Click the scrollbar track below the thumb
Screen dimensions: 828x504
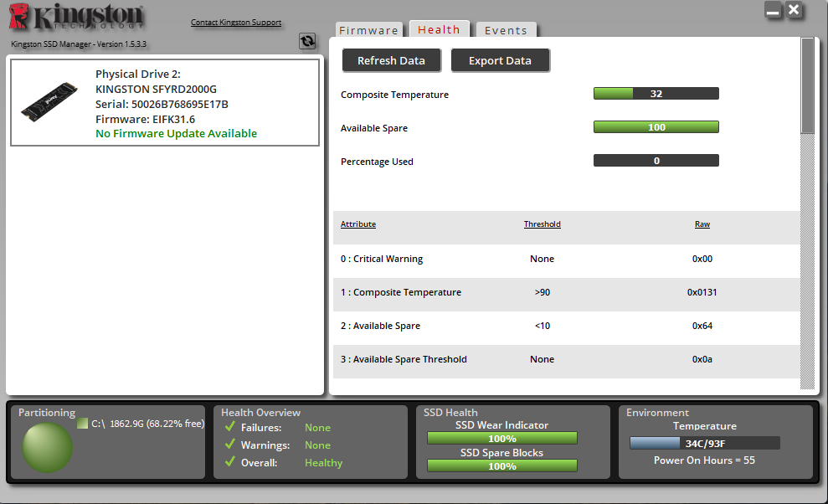pyautogui.click(x=807, y=261)
